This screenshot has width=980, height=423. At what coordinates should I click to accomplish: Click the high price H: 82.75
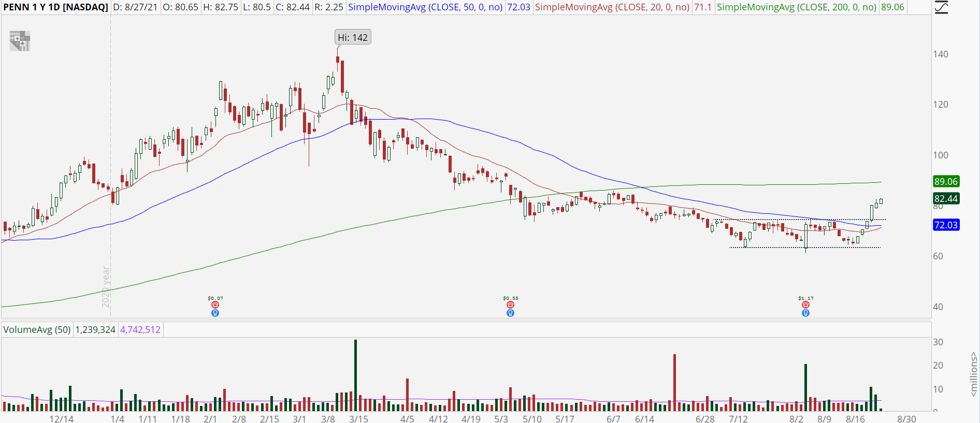pyautogui.click(x=221, y=7)
